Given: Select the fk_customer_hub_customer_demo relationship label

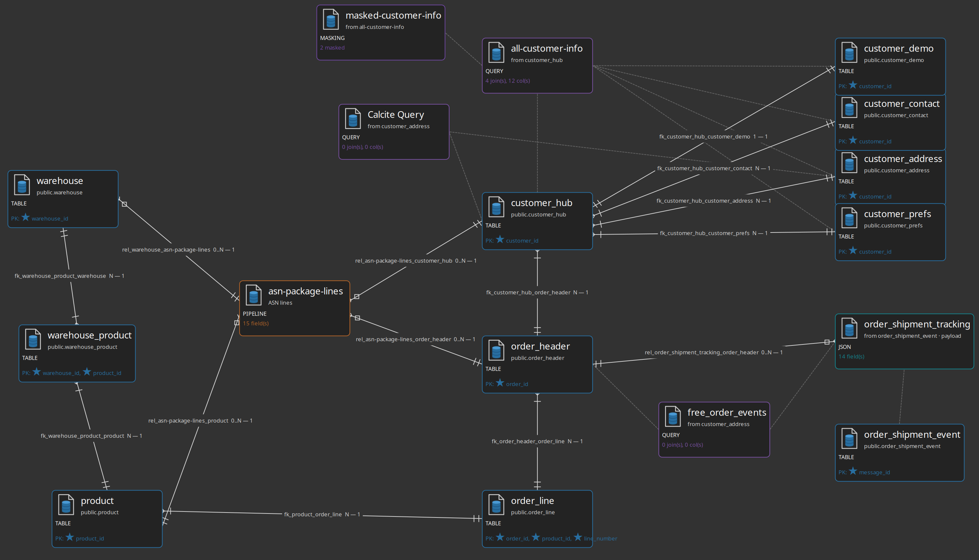Looking at the screenshot, I should coord(714,137).
